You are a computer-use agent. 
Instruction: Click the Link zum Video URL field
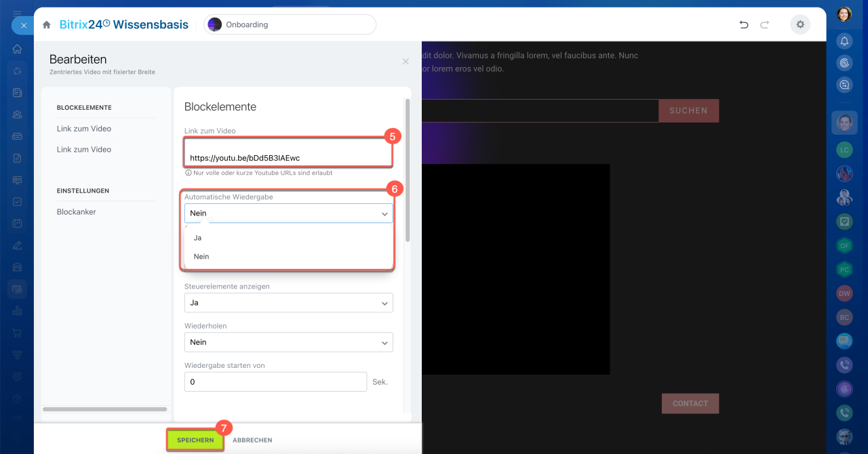tap(288, 157)
